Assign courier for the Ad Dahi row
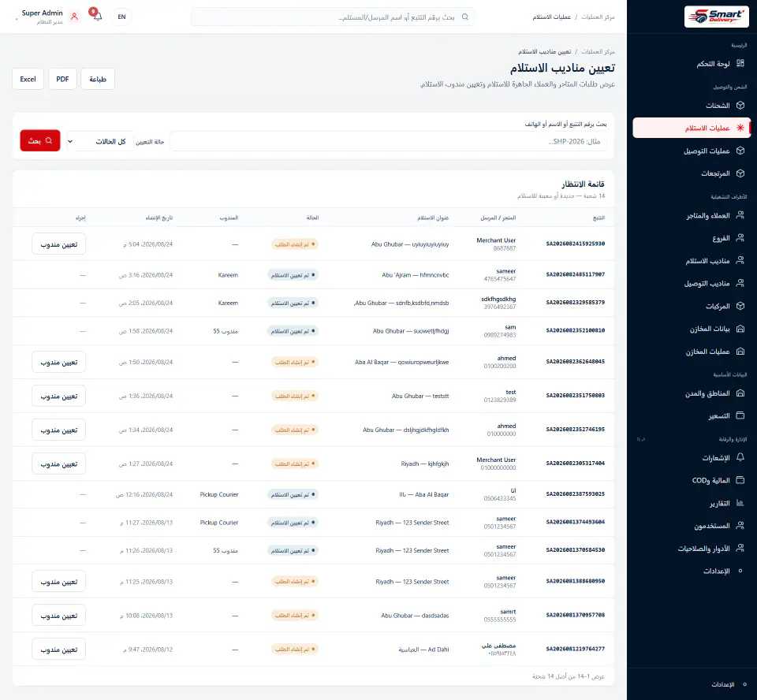Image resolution: width=757 pixels, height=700 pixels. [x=59, y=649]
